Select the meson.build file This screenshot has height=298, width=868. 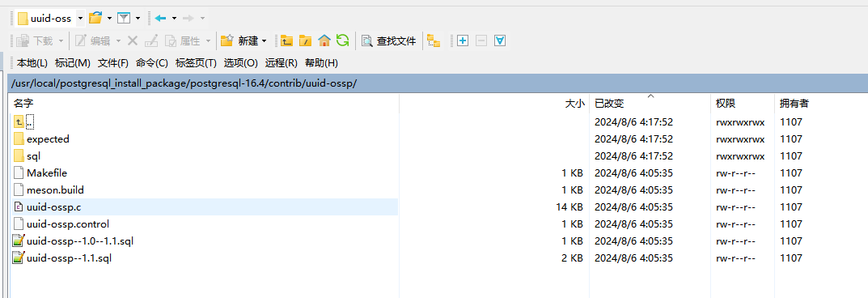[x=55, y=190]
